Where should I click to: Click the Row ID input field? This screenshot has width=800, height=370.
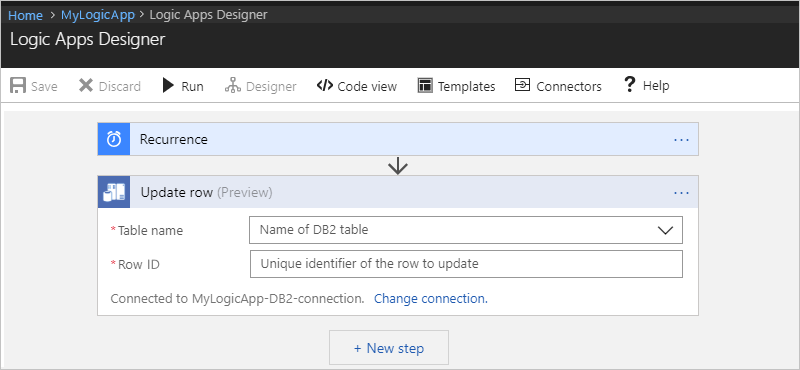tap(466, 264)
